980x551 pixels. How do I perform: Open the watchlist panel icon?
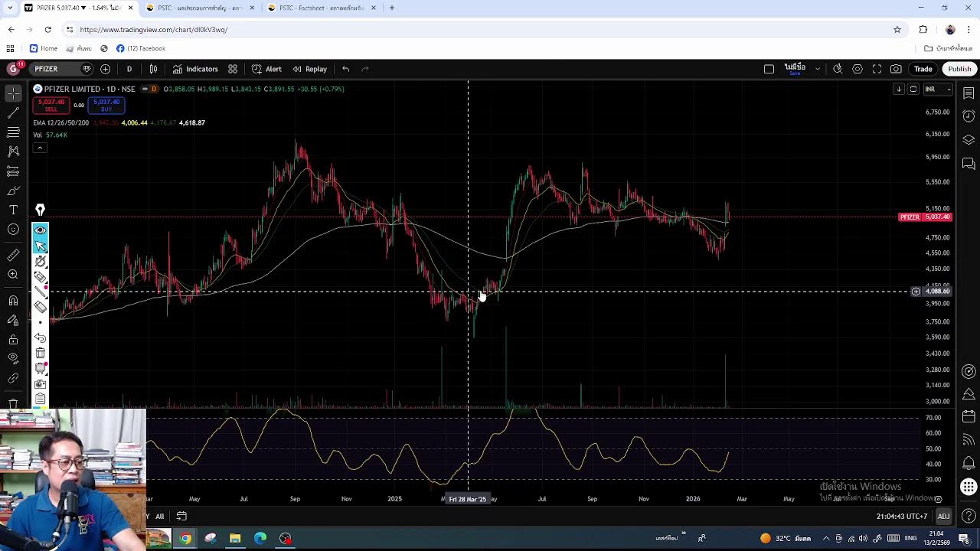click(969, 93)
